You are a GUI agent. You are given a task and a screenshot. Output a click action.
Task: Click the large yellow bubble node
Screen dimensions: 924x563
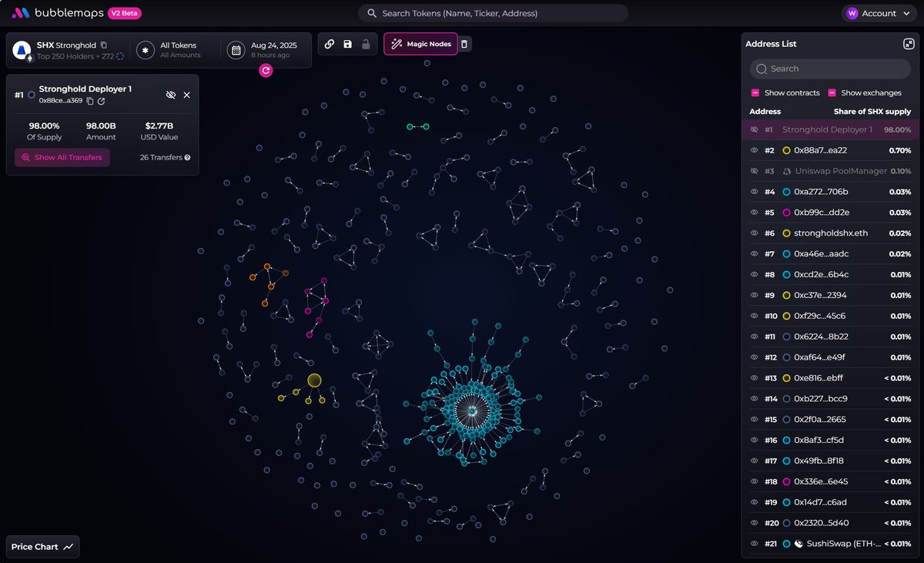[x=314, y=380]
